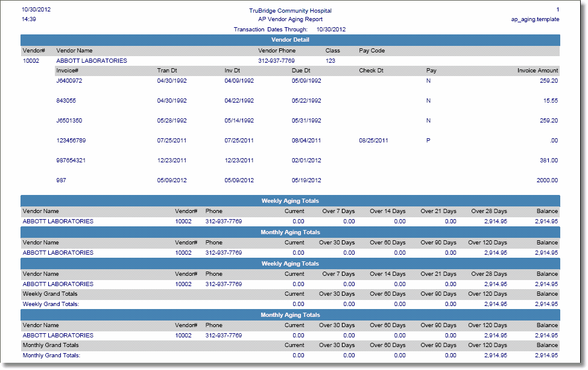Click invoice amount 2000.00
This screenshot has width=588, height=370.
[x=547, y=180]
